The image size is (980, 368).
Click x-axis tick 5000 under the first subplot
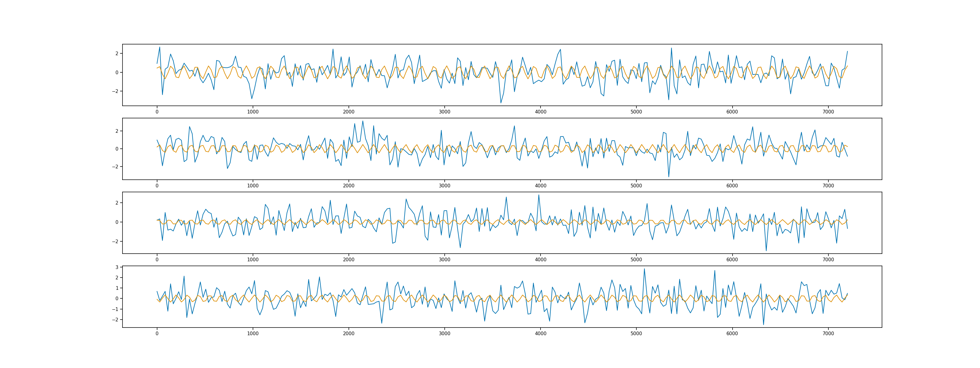636,112
